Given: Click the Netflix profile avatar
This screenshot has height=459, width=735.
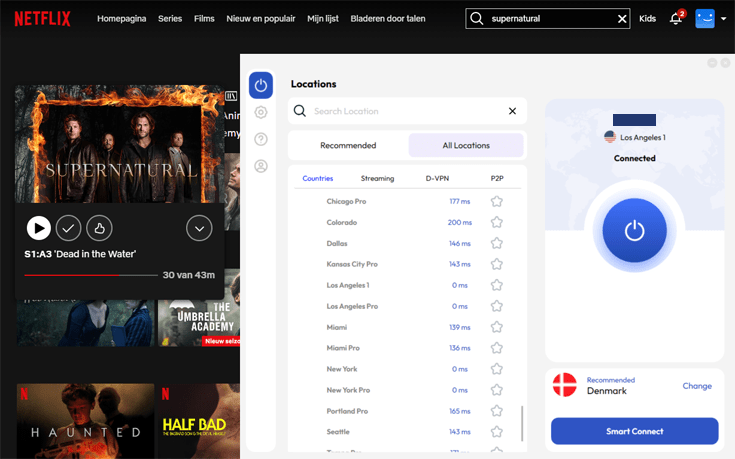Looking at the screenshot, I should [x=705, y=19].
